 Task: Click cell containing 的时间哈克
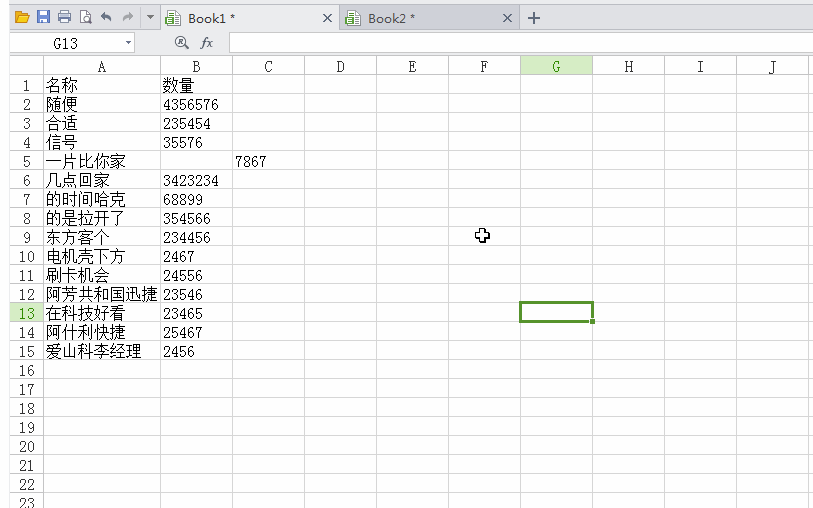(x=102, y=199)
